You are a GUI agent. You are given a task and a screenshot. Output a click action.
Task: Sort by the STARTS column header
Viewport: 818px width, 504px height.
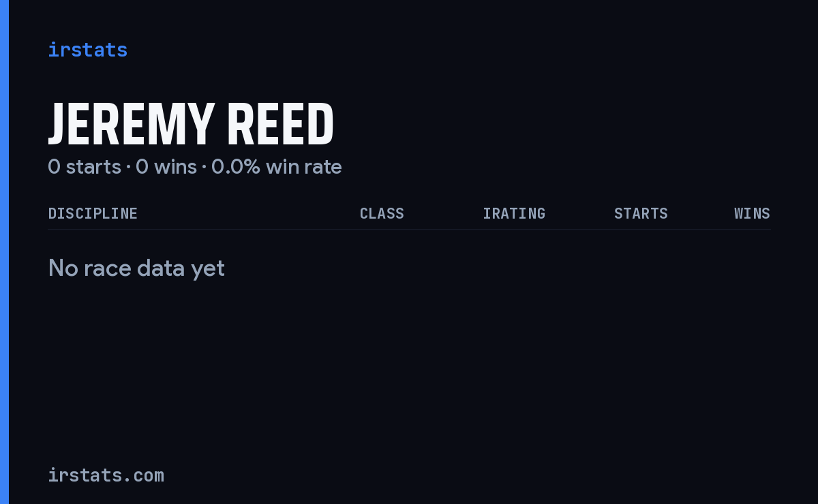641,213
